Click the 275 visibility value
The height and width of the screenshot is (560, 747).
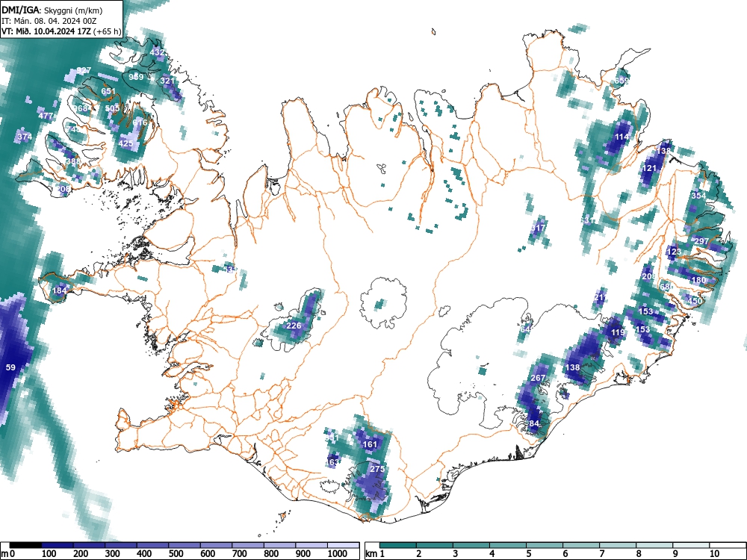click(376, 469)
